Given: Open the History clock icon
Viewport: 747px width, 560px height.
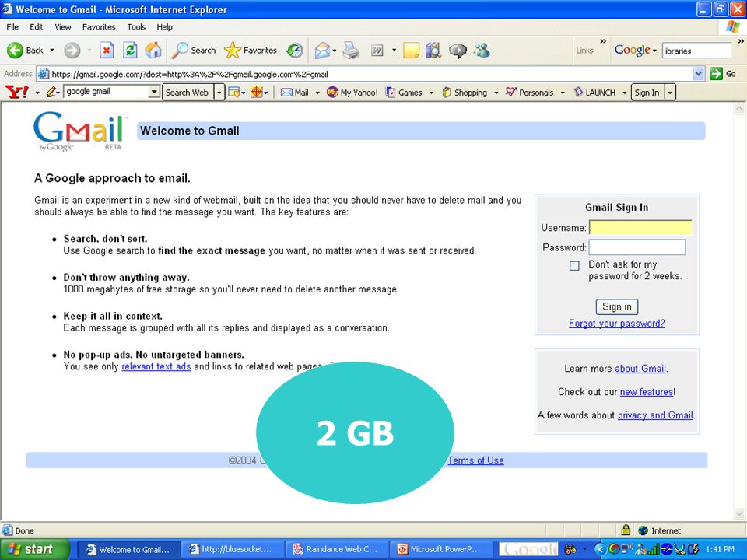Looking at the screenshot, I should click(x=295, y=50).
